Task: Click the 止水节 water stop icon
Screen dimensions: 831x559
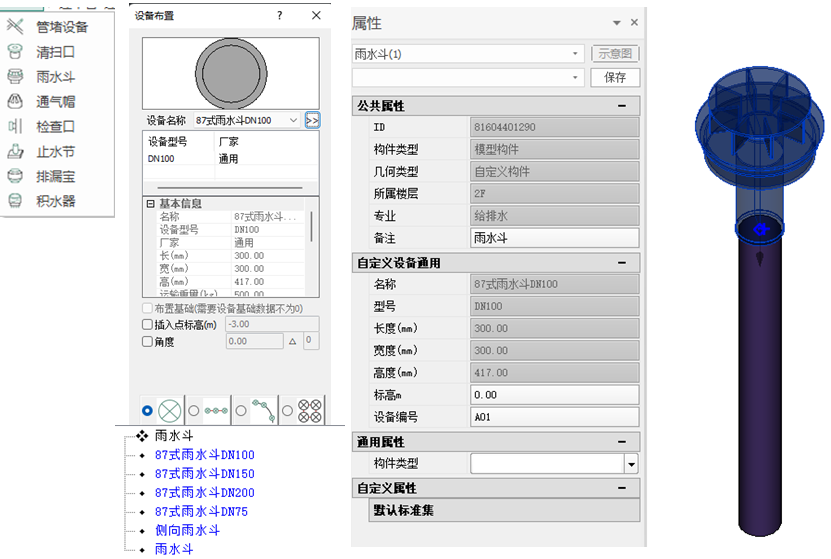Action: tap(15, 152)
